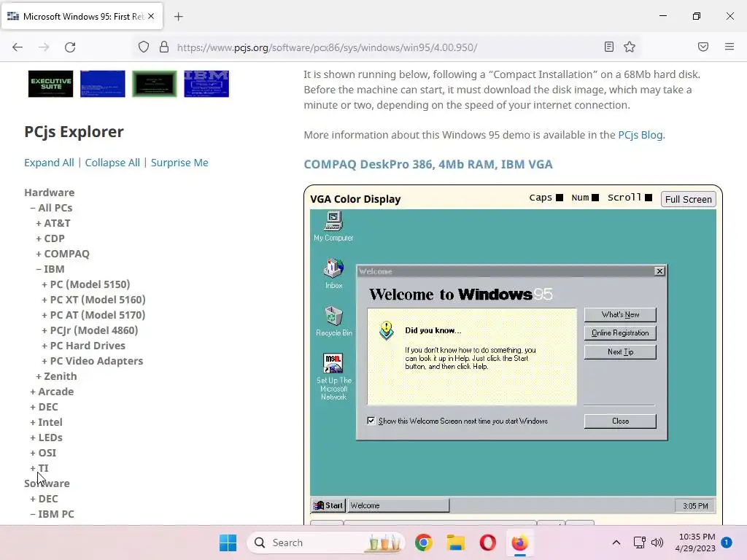Open the IBM blue screen thumbnail

(206, 84)
